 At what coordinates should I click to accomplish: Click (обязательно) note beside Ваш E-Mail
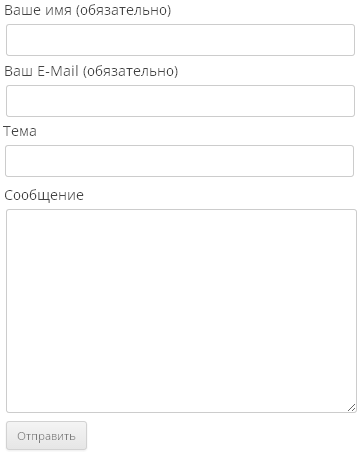tap(131, 72)
